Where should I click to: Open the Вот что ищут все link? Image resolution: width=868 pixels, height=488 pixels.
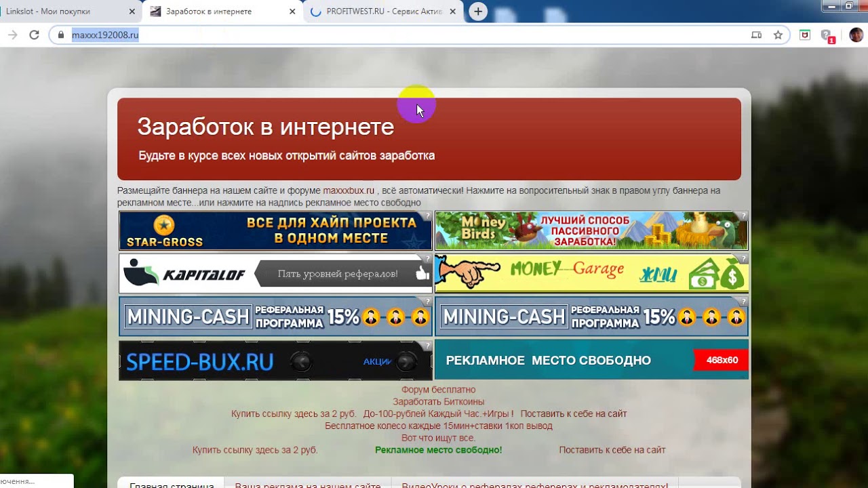[438, 438]
